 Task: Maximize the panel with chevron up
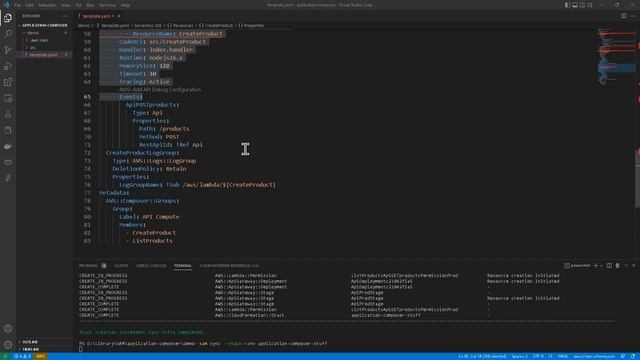(x=626, y=266)
